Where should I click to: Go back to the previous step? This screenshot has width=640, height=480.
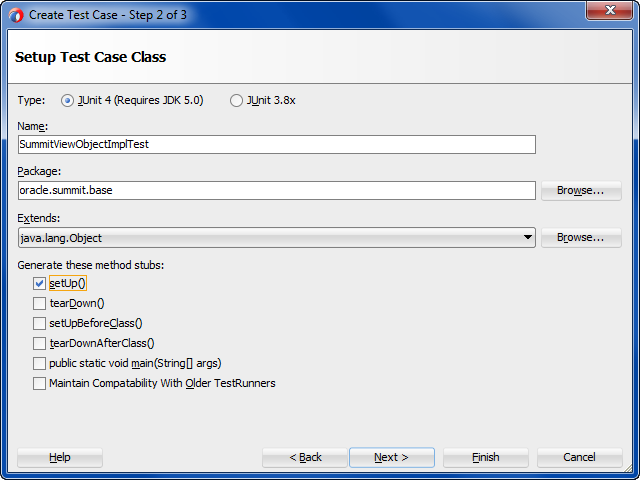click(x=305, y=458)
